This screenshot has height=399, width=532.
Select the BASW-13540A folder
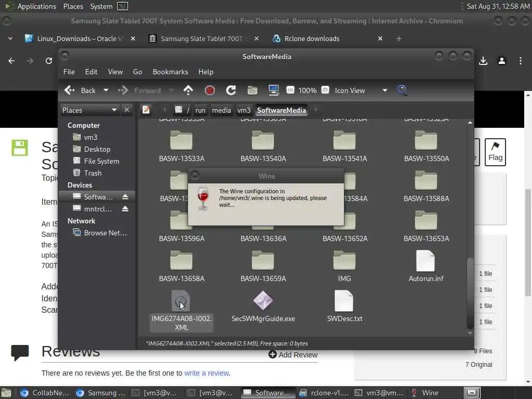[263, 147]
